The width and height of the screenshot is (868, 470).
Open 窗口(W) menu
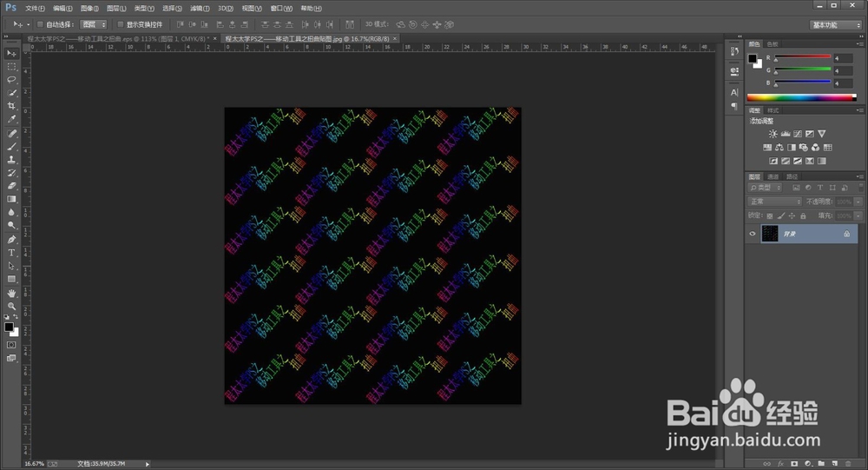coord(280,9)
